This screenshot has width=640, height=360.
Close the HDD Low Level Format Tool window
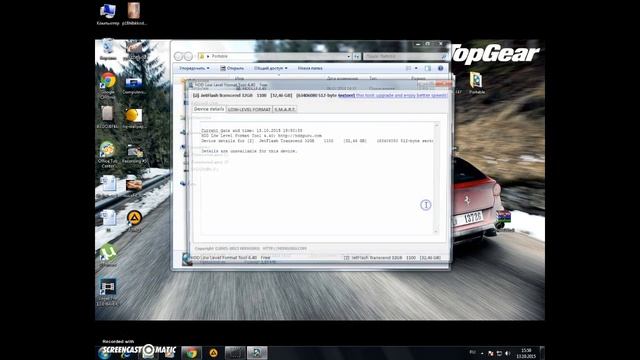(443, 84)
